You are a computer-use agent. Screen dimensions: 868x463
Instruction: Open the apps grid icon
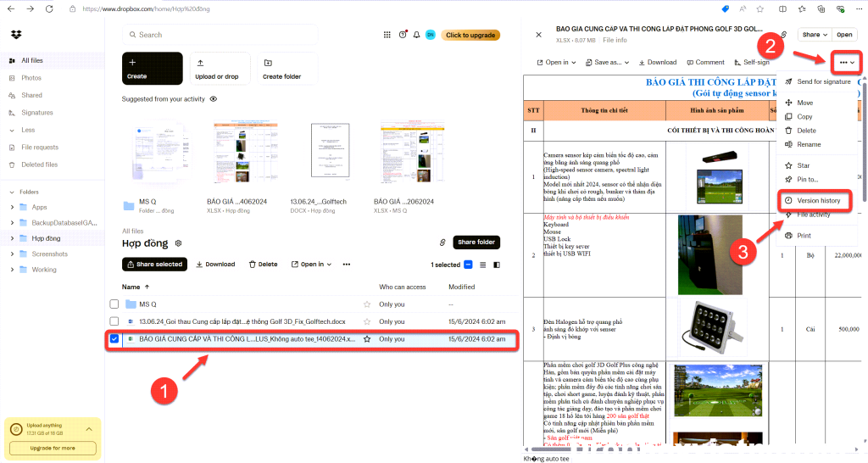coord(388,35)
